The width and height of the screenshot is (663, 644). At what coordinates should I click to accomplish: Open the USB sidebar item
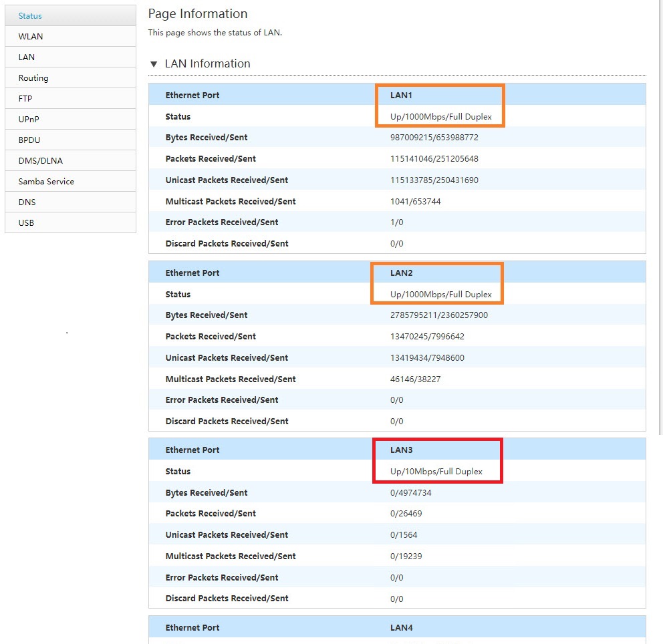(x=71, y=222)
